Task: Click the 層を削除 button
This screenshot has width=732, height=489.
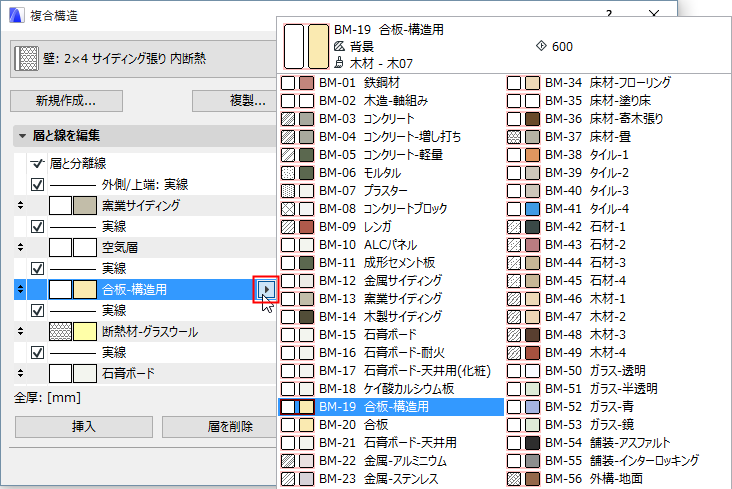Action: click(220, 426)
